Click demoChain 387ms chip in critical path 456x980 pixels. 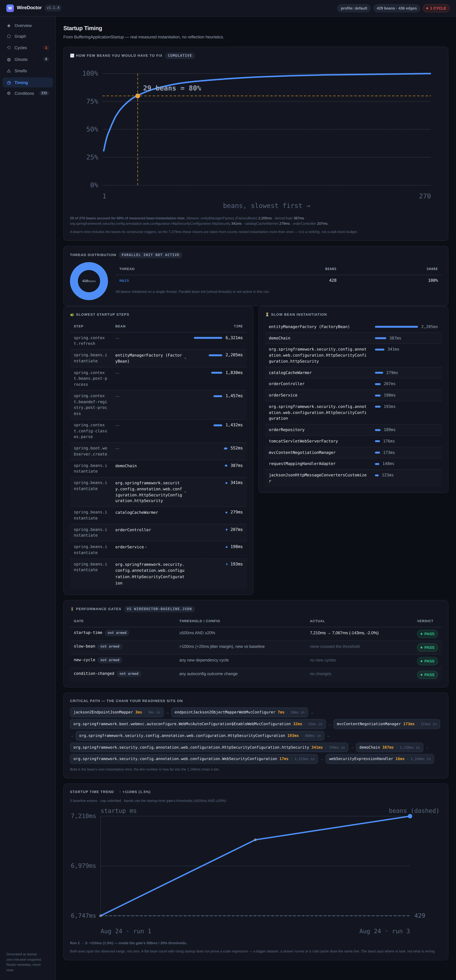(x=389, y=748)
